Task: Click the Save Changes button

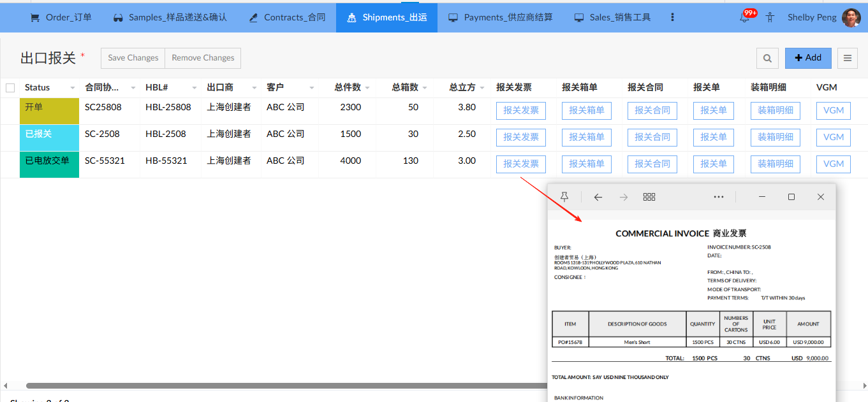Action: coord(133,58)
